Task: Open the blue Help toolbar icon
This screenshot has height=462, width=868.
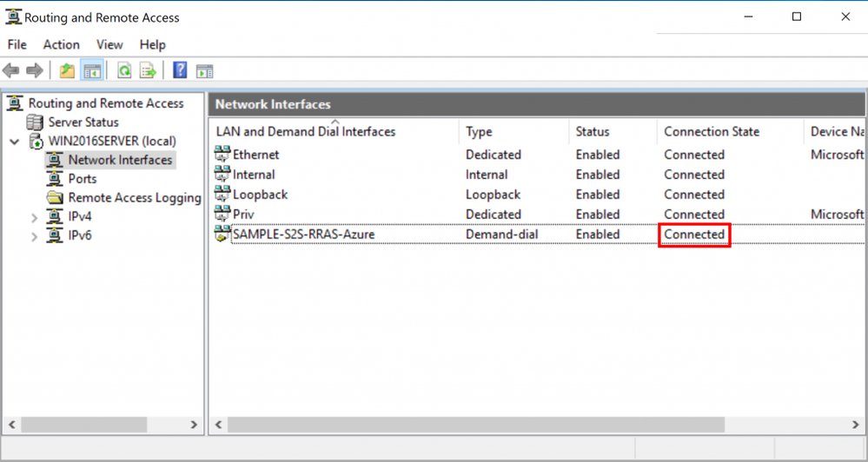Action: [x=180, y=70]
